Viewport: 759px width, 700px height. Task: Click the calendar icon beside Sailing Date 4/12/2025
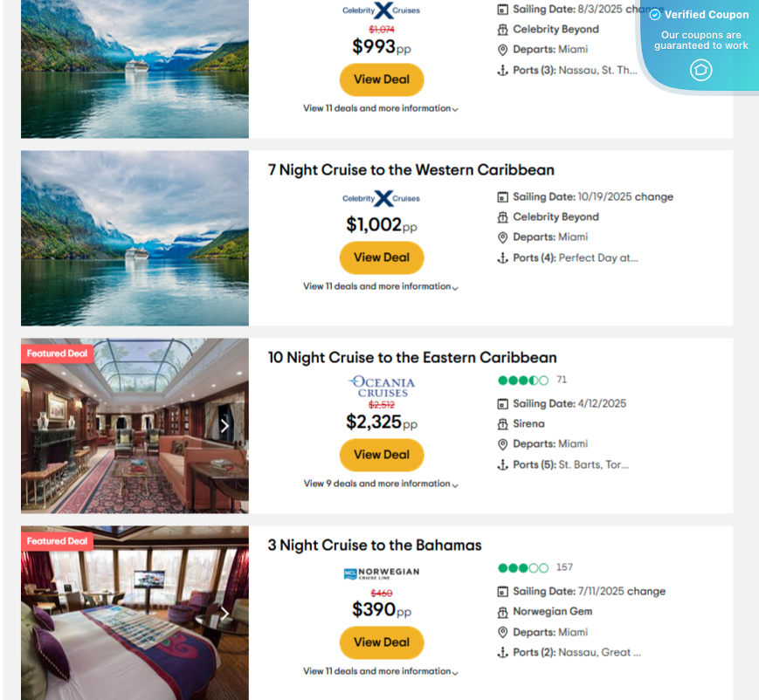tap(503, 403)
